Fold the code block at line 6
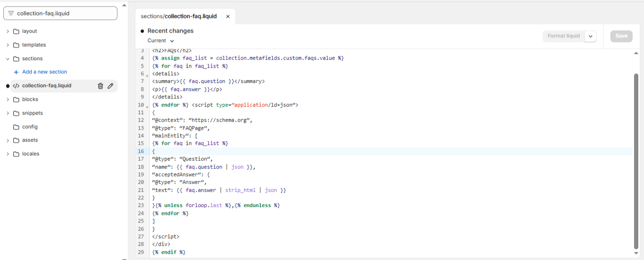Viewport: 644px width, 260px height. (x=147, y=75)
